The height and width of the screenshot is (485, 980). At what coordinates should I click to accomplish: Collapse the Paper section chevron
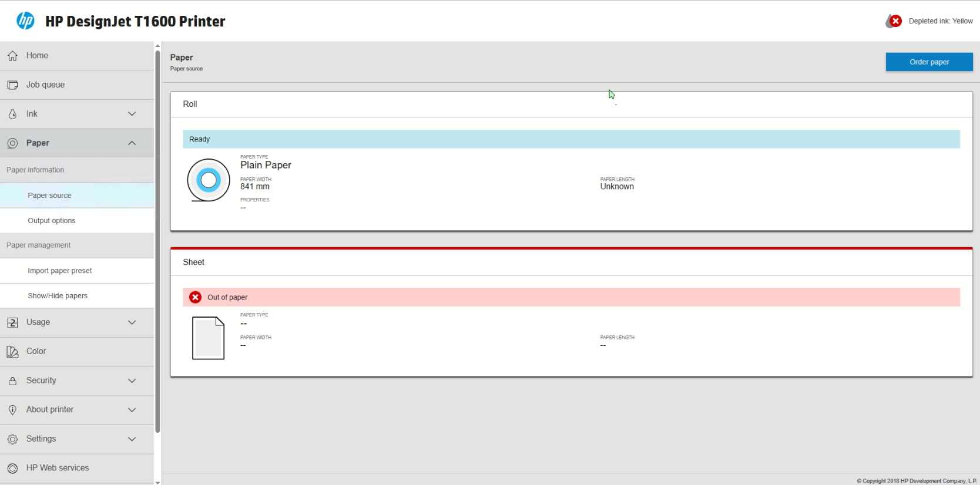point(132,143)
